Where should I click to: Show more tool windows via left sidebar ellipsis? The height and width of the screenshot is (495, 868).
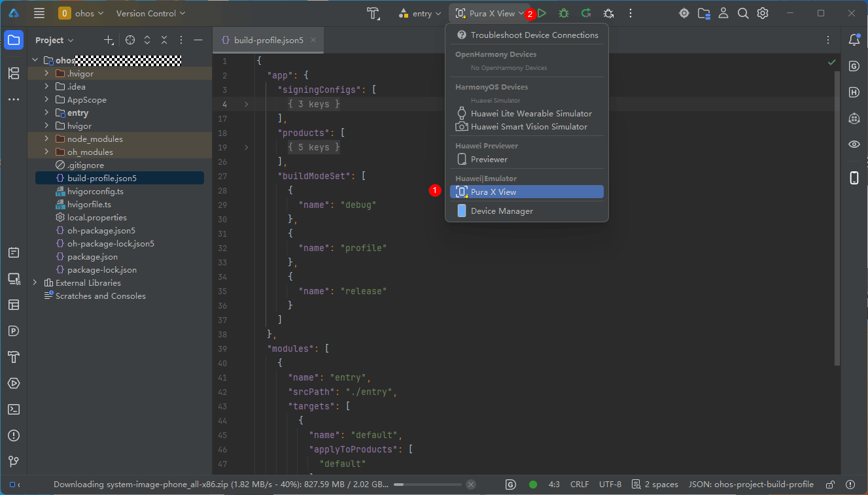coord(14,100)
